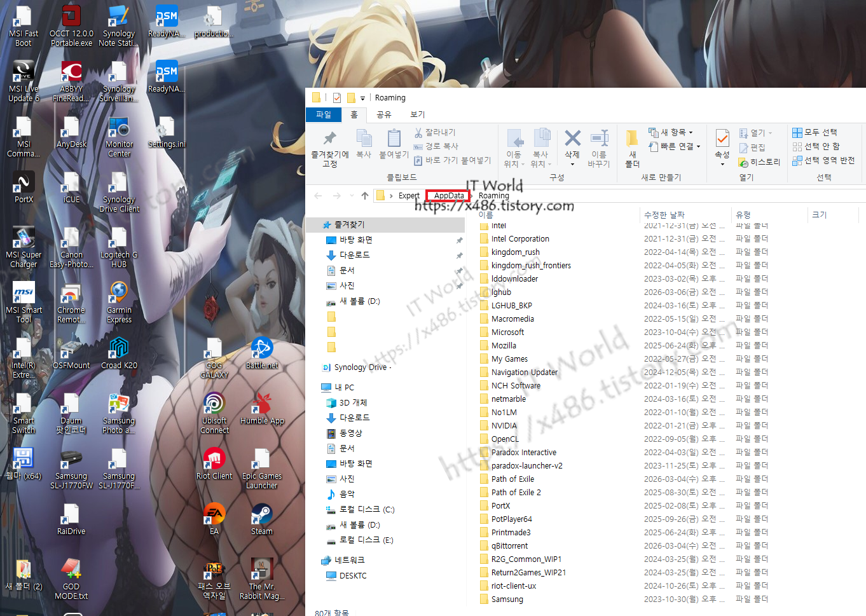866x616 pixels.
Task: Click Select none (선택 안 함)
Action: click(x=816, y=146)
